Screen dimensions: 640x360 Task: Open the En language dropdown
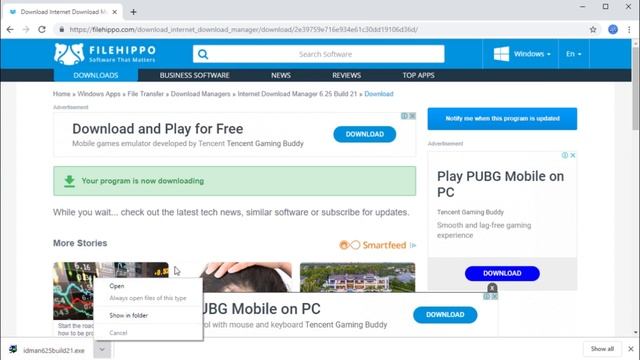point(573,54)
